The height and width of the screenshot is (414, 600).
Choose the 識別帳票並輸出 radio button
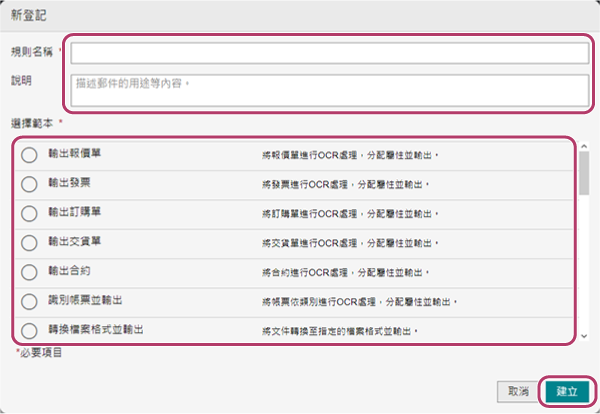tap(29, 300)
